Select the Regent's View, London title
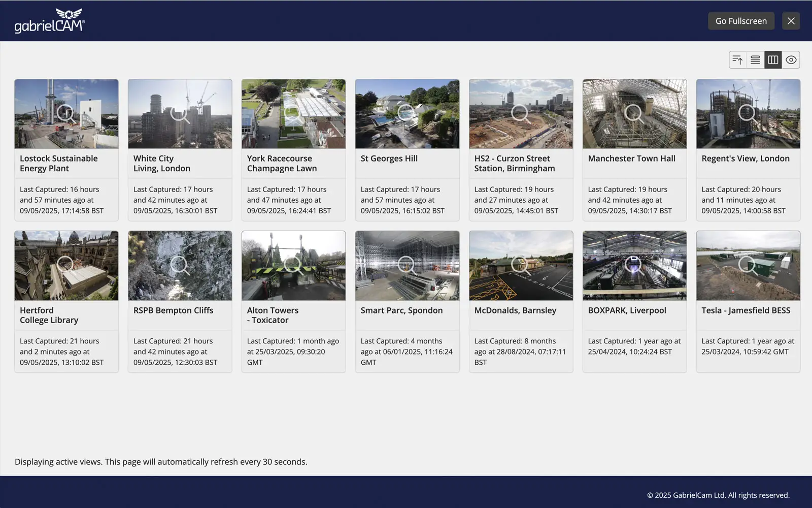The height and width of the screenshot is (508, 812). click(x=745, y=158)
